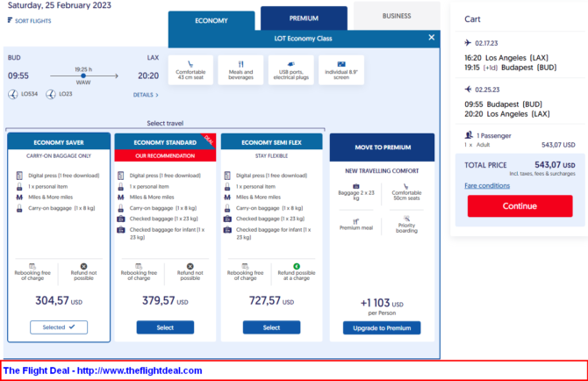Click the cart departing plane icon 02.17.23
The image size is (588, 381).
(x=468, y=42)
